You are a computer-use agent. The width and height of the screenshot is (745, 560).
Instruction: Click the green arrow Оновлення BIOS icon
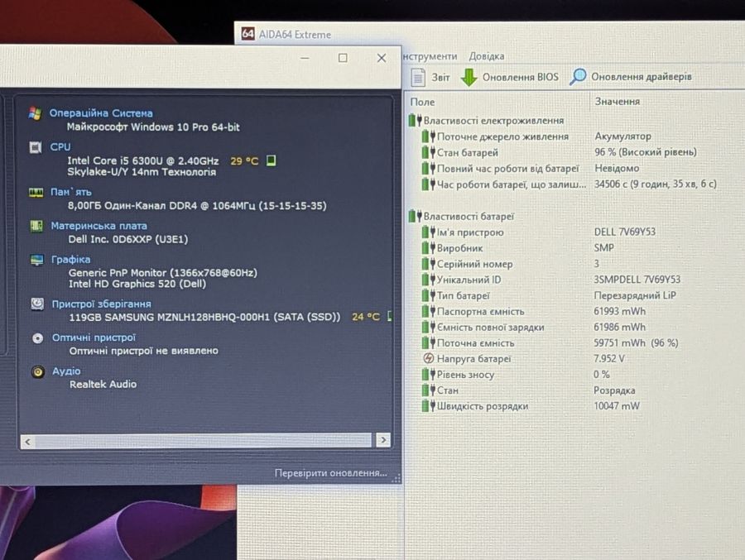click(469, 78)
